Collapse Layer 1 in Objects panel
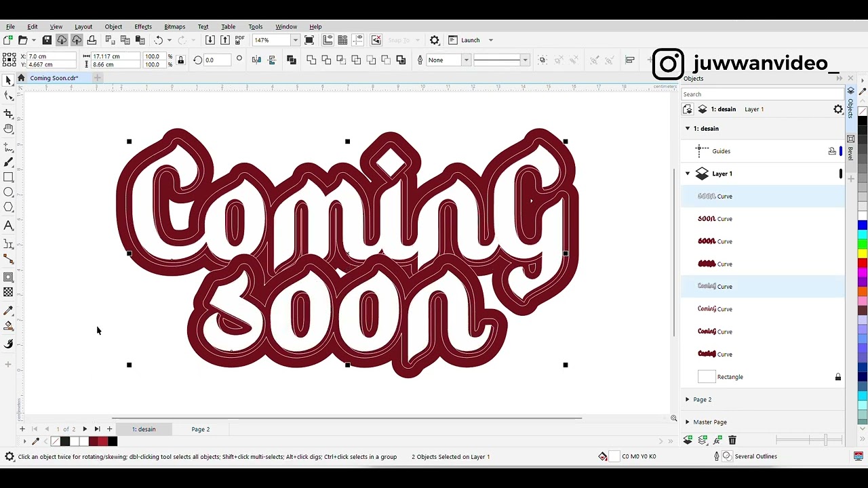Viewport: 868px width, 488px height. pos(688,174)
